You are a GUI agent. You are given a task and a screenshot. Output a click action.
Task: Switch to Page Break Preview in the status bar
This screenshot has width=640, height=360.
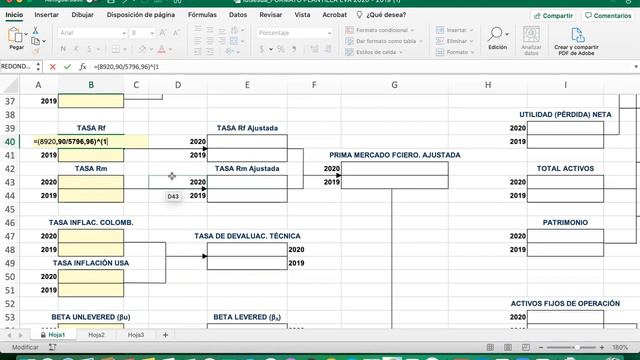526,347
